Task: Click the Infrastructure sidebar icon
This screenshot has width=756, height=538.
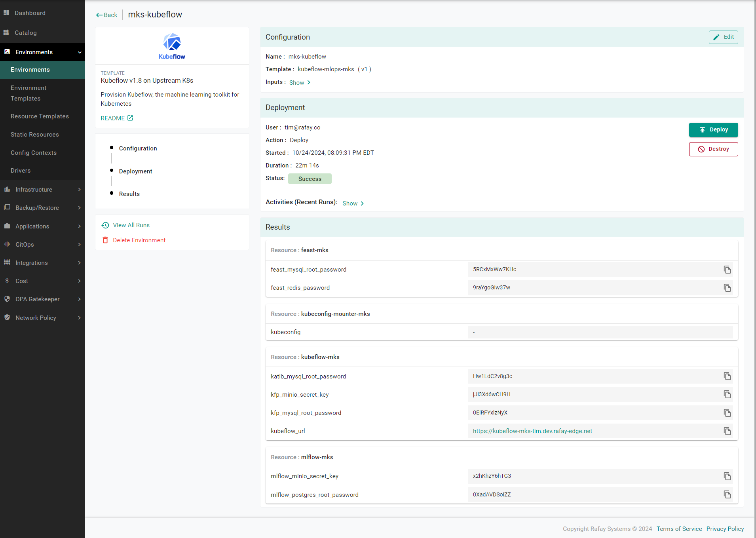Action: pos(7,189)
